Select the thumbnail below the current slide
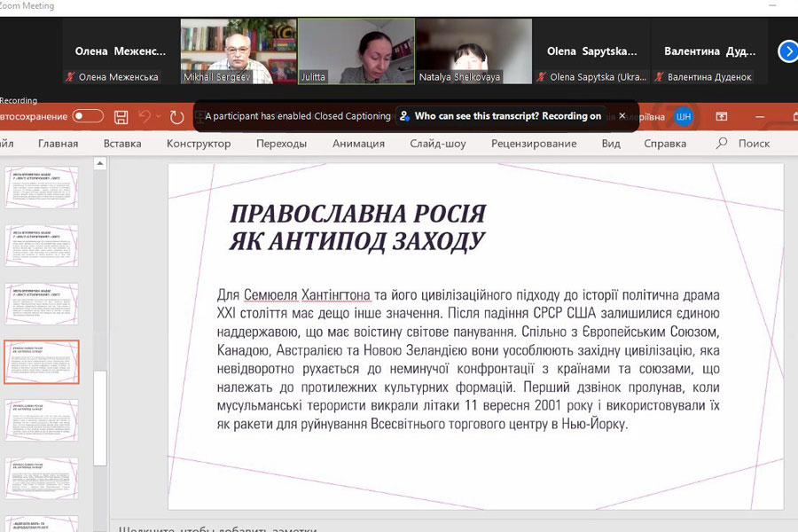 [42, 420]
